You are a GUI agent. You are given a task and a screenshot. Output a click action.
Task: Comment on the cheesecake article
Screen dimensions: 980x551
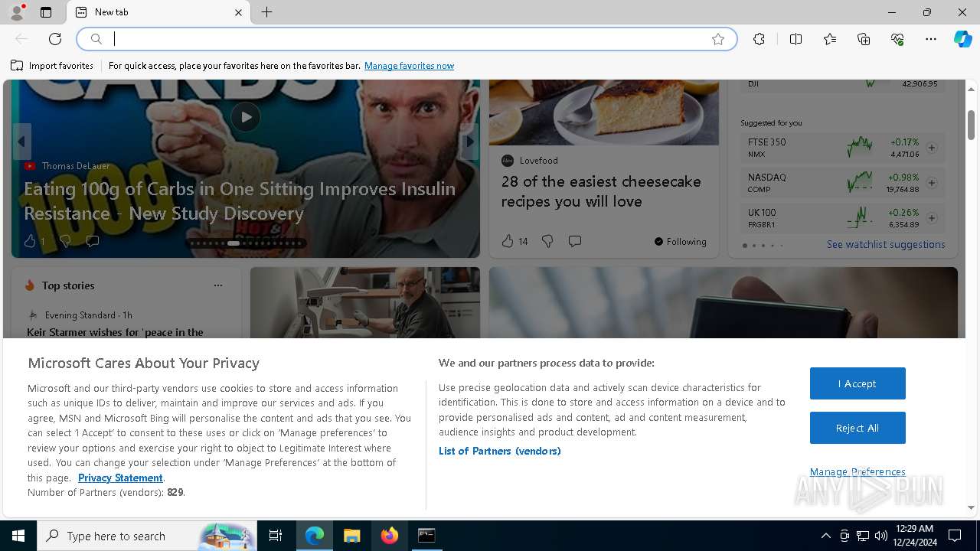click(575, 241)
